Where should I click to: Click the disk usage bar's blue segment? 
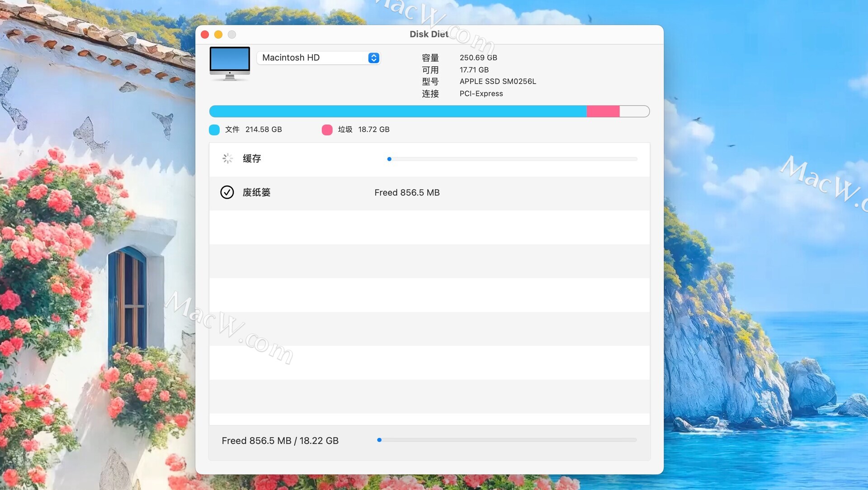398,111
